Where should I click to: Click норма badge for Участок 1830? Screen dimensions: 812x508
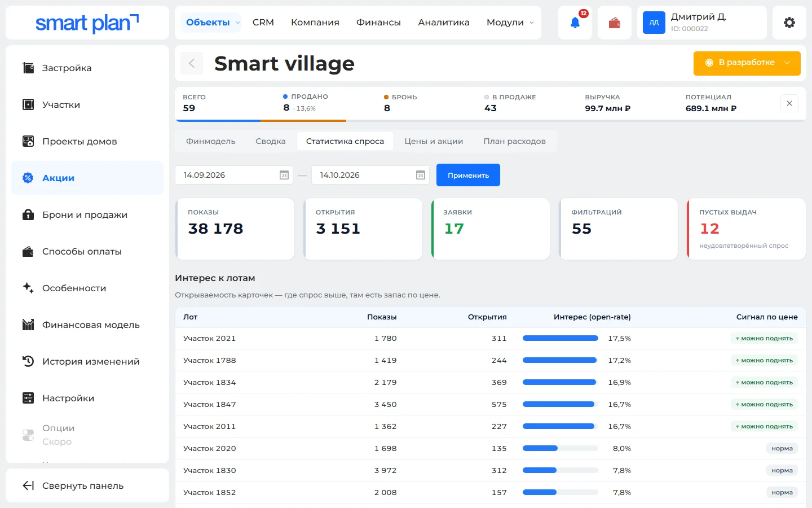tap(782, 470)
